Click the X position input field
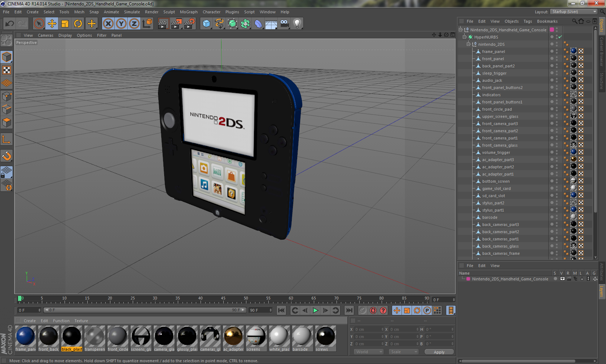Image resolution: width=606 pixels, height=364 pixels. tap(369, 329)
